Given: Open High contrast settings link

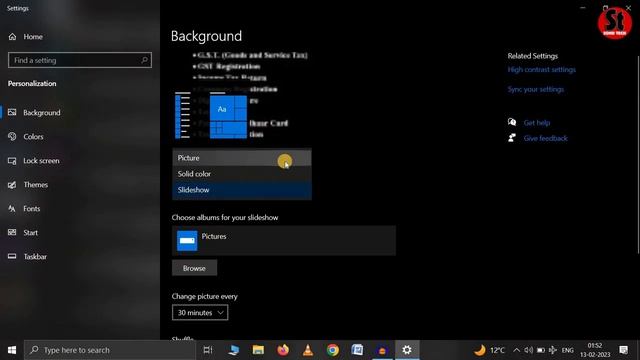Looking at the screenshot, I should click(542, 70).
